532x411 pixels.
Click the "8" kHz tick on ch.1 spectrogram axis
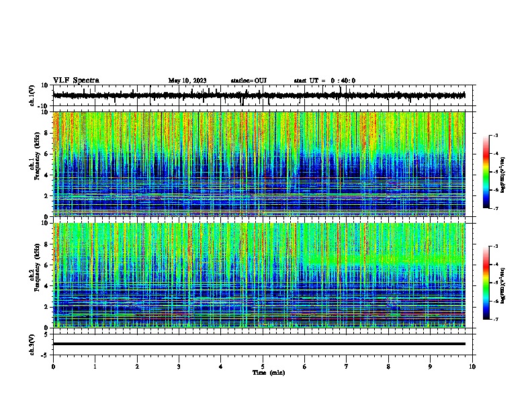[46, 133]
